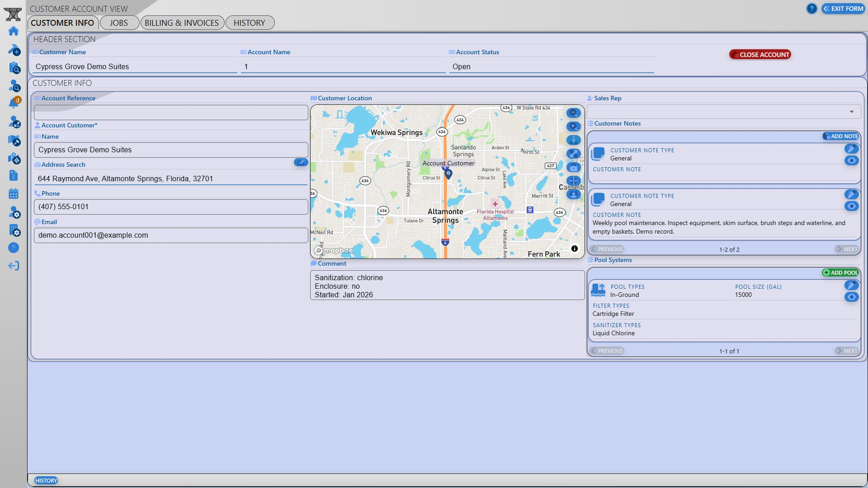The height and width of the screenshot is (488, 868).
Task: Click the mapbox logo on the map
Action: point(334,250)
